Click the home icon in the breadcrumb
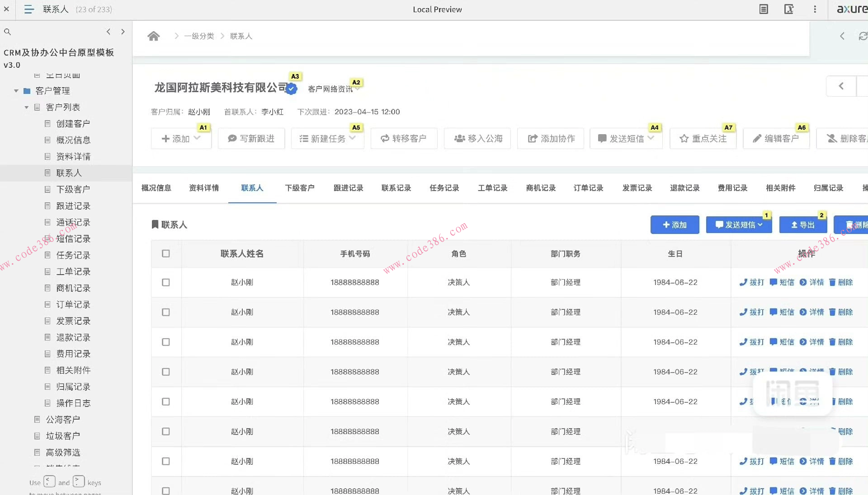Image resolution: width=868 pixels, height=495 pixels. (153, 36)
